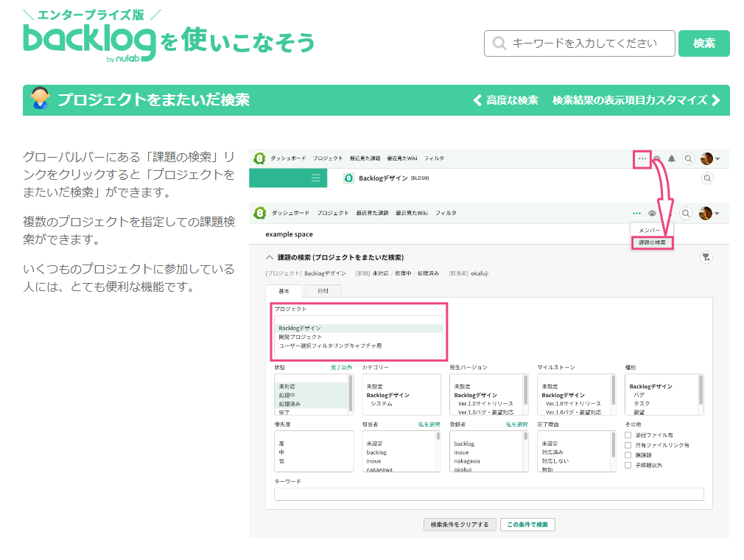
Task: Click the bell notification icon in the global bar
Action: coord(671,158)
